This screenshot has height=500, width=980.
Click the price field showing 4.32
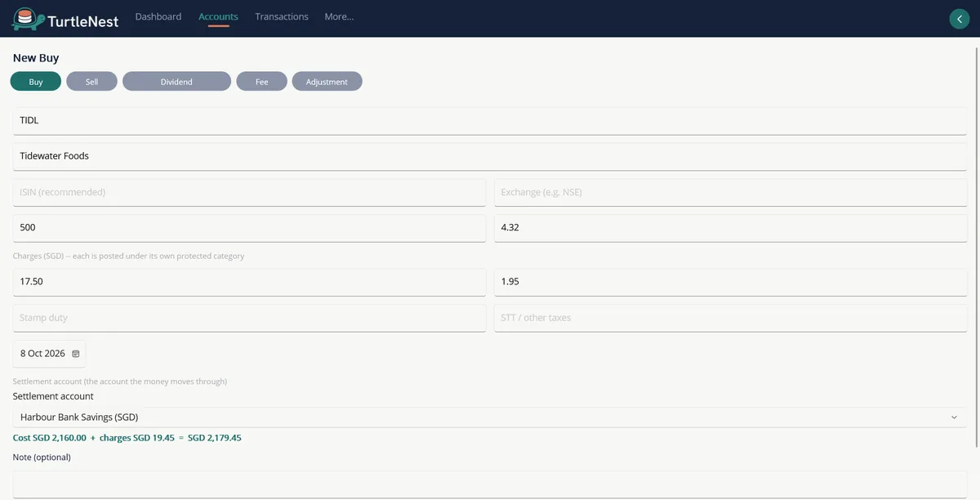[731, 228]
